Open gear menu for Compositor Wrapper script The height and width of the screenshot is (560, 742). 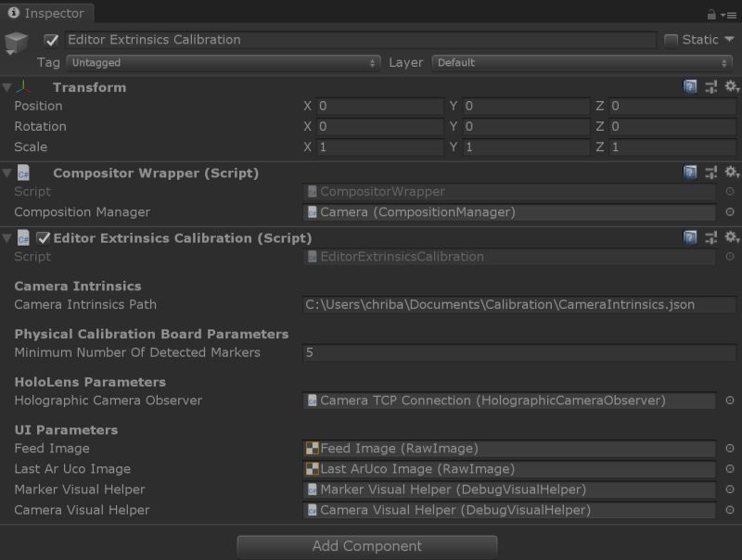(x=731, y=172)
